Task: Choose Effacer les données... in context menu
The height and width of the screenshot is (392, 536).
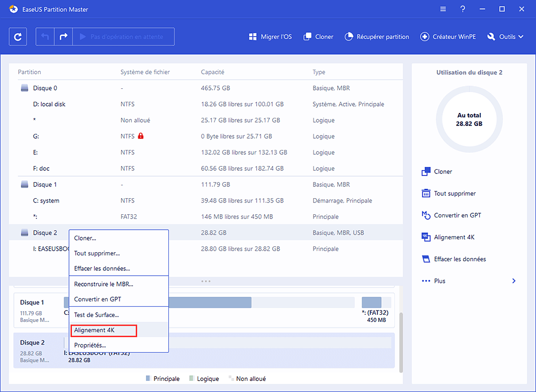Action: tap(119, 268)
